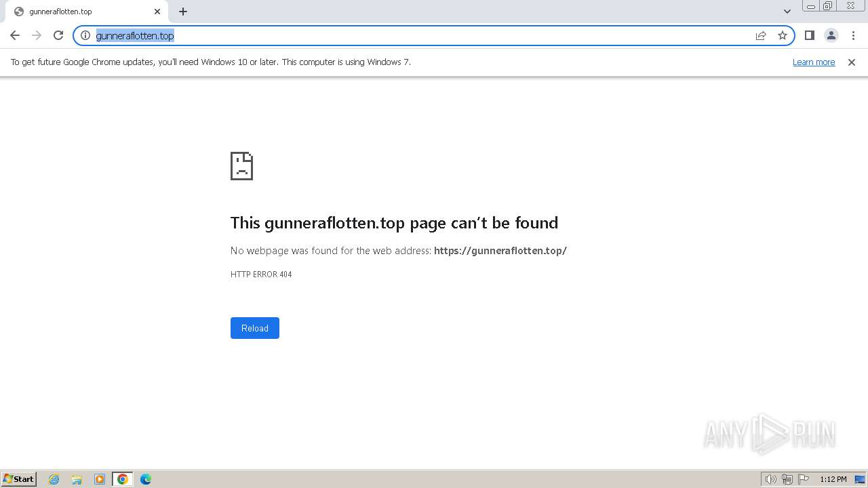Click the 1:12 PM system clock

pyautogui.click(x=833, y=479)
